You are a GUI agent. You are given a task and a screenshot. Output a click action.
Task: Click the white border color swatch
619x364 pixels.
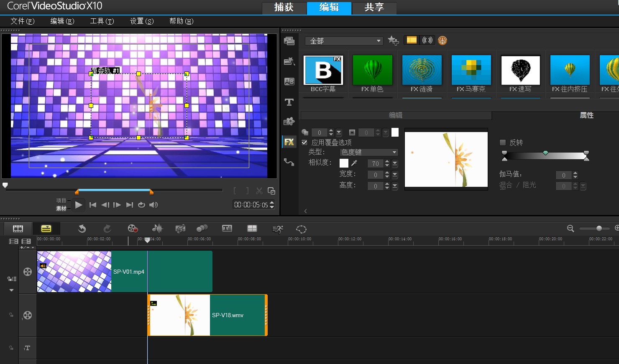click(x=395, y=132)
